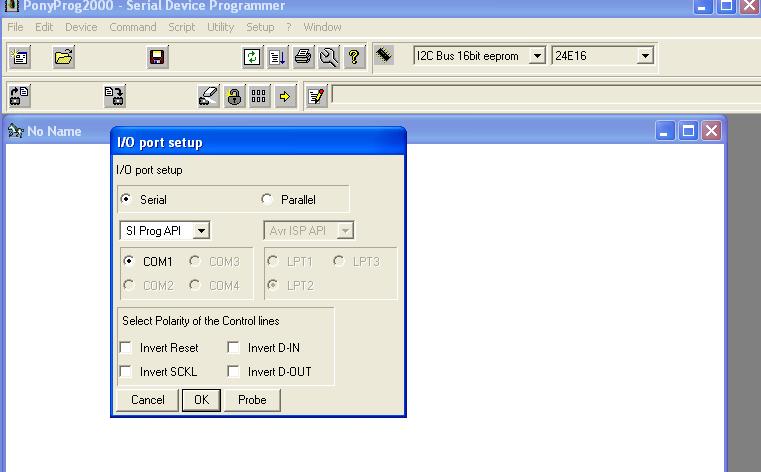
Task: Open the Setup menu
Action: point(260,27)
